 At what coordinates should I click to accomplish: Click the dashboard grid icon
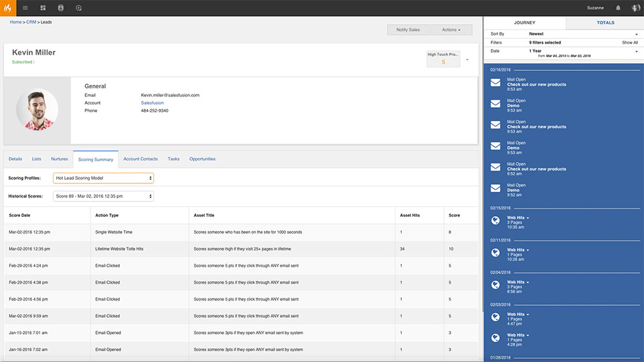43,8
